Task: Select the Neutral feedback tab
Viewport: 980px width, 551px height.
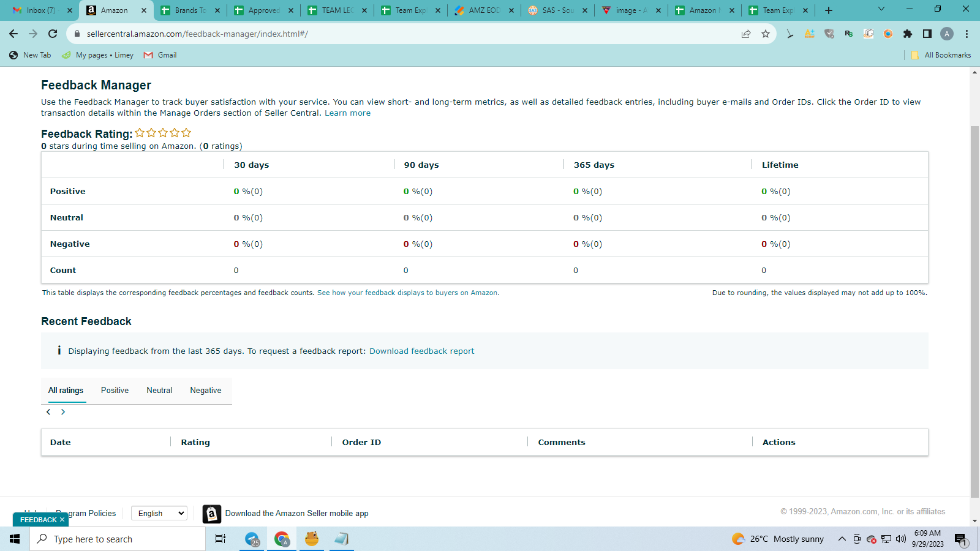Action: [x=159, y=390]
